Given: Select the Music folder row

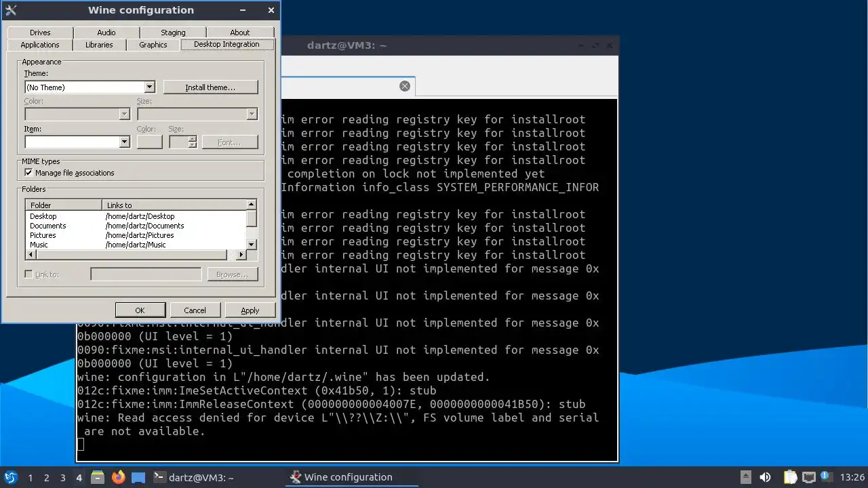Looking at the screenshot, I should coord(136,245).
